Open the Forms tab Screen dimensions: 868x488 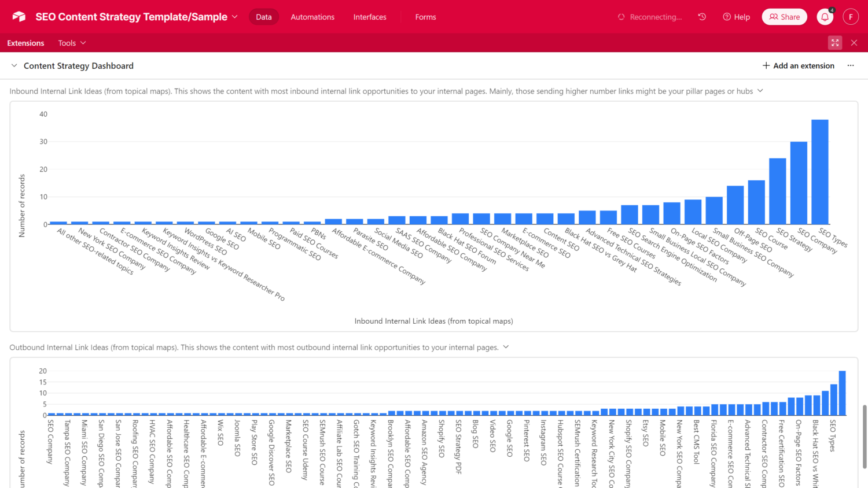[x=425, y=17]
